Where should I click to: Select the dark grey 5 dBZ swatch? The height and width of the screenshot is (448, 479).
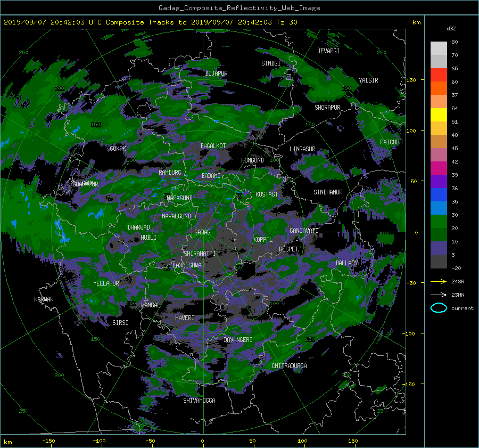click(439, 262)
